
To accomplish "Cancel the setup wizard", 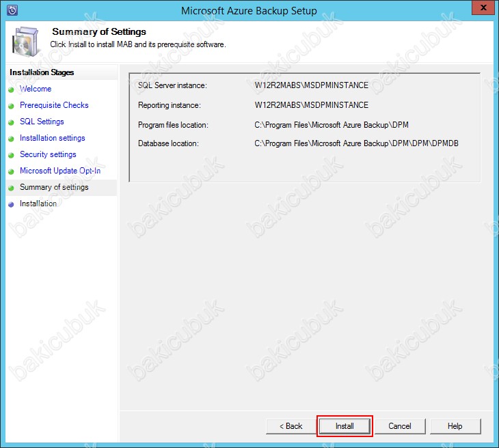I will (x=400, y=426).
